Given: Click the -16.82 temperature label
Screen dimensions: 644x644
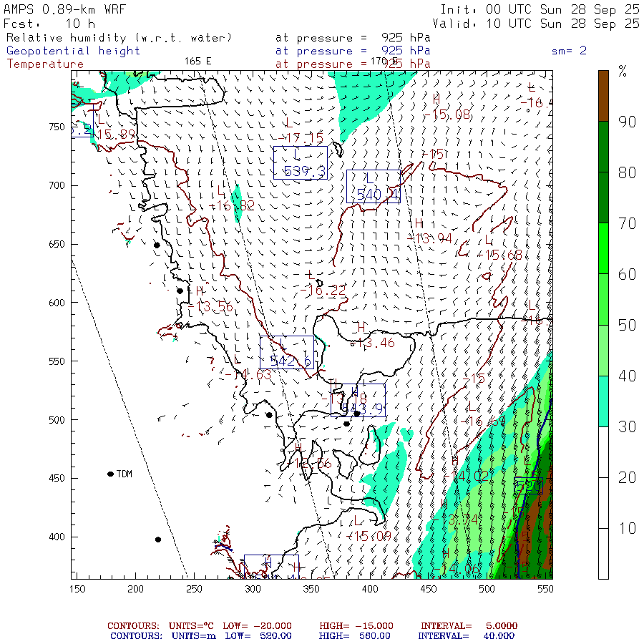Looking at the screenshot, I should point(233,206).
